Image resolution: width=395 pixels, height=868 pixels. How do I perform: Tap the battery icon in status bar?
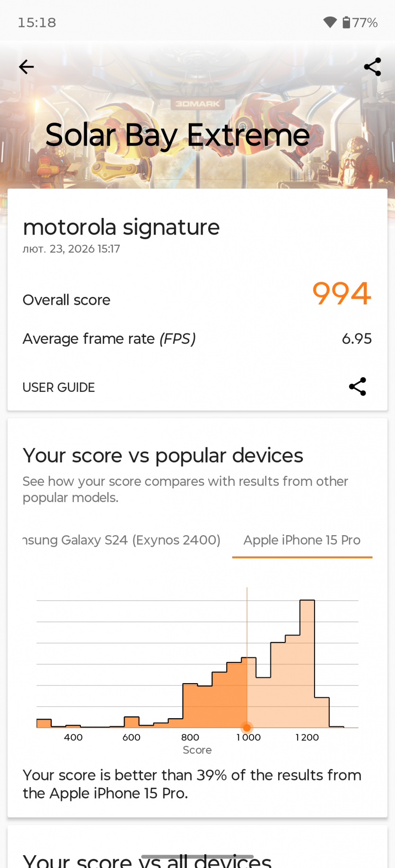coord(346,22)
